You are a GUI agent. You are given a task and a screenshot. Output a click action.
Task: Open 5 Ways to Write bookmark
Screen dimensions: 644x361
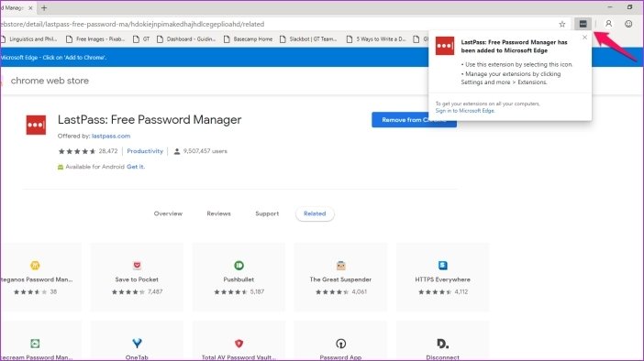pos(376,39)
